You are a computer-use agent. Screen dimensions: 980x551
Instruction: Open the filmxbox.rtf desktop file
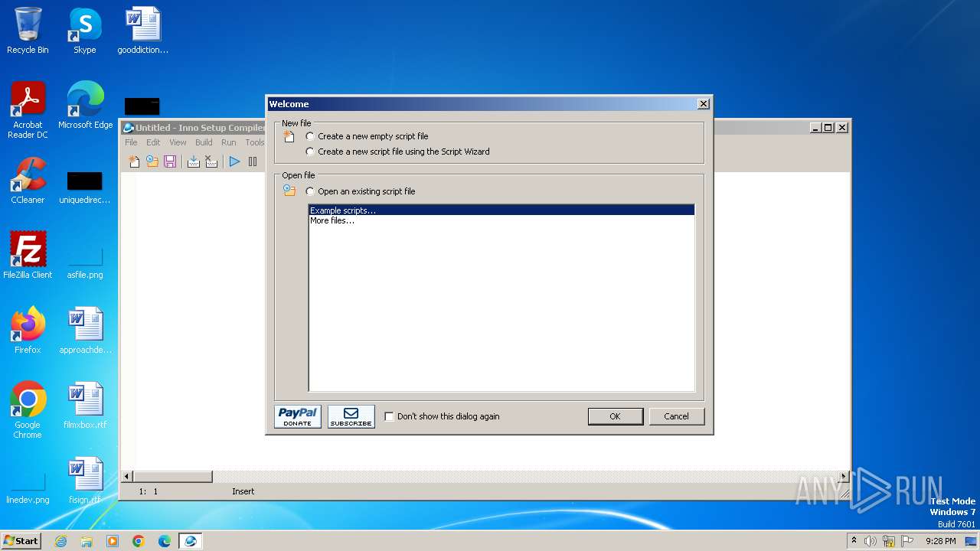click(x=85, y=406)
